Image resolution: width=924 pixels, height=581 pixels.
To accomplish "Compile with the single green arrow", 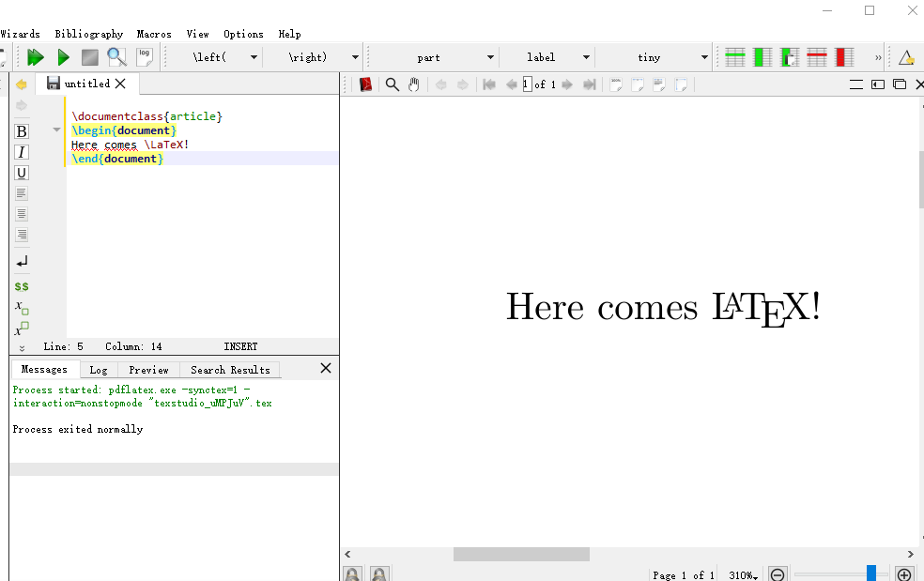I will [x=63, y=57].
